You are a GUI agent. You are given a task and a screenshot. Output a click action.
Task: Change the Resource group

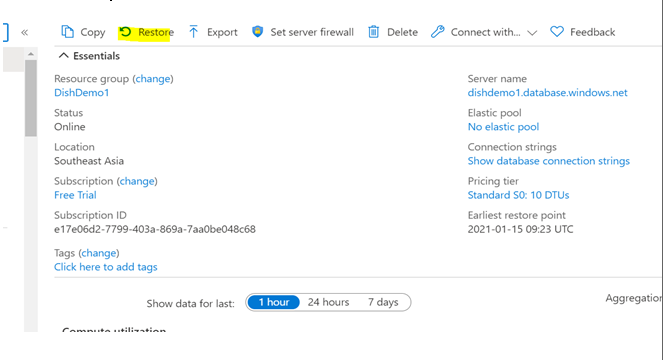click(153, 79)
